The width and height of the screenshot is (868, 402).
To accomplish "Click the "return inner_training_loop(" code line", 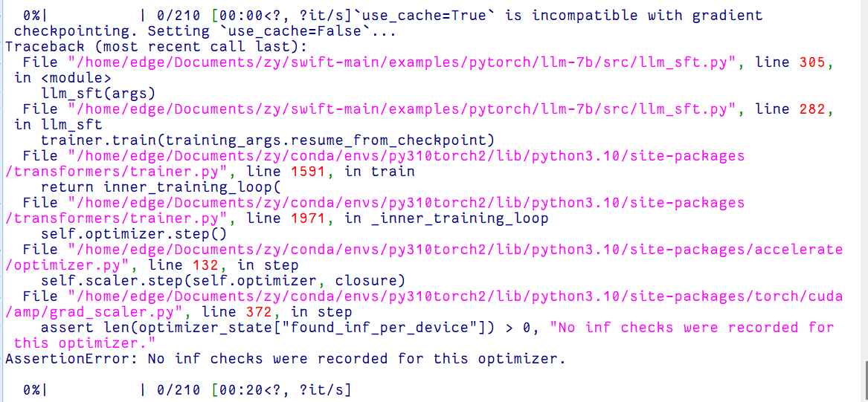I will coord(161,187).
